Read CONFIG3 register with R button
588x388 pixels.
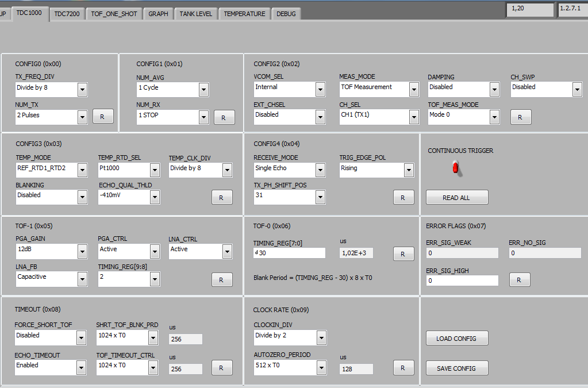[x=222, y=197]
